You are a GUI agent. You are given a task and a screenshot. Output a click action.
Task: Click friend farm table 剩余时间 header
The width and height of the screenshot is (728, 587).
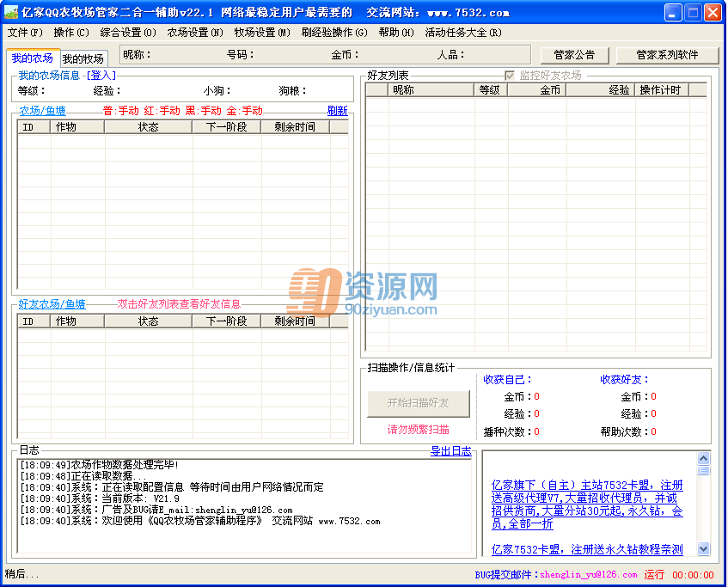[x=296, y=321]
